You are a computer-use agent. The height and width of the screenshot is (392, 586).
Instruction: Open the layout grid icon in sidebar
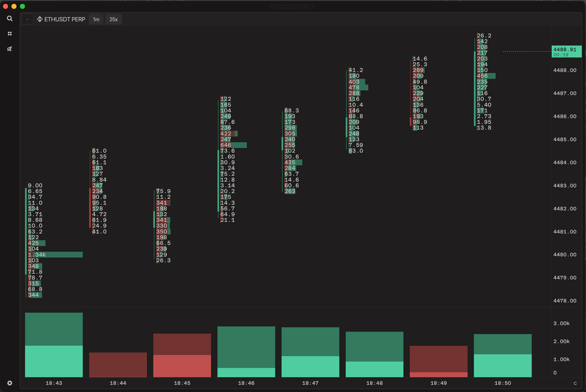tap(10, 33)
